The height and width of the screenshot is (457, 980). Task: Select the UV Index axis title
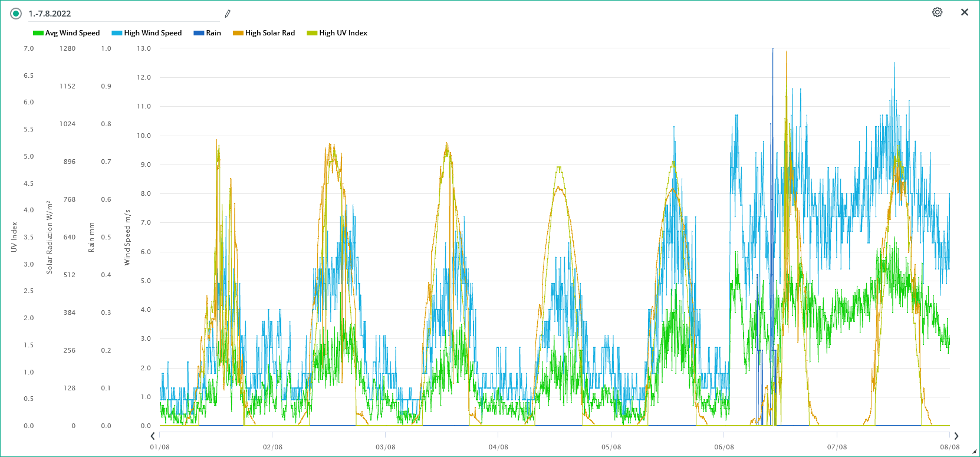tap(14, 237)
